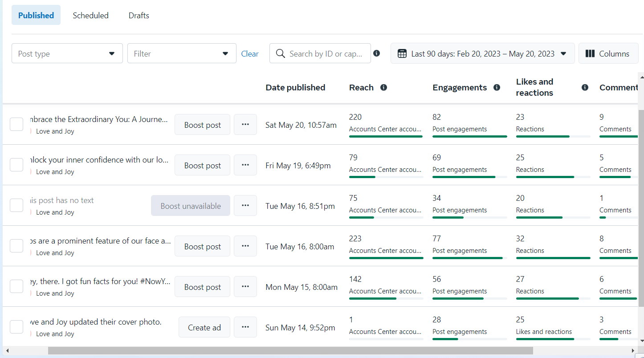The height and width of the screenshot is (358, 644).
Task: Open more options for Mon May 15 post
Action: pyautogui.click(x=245, y=287)
